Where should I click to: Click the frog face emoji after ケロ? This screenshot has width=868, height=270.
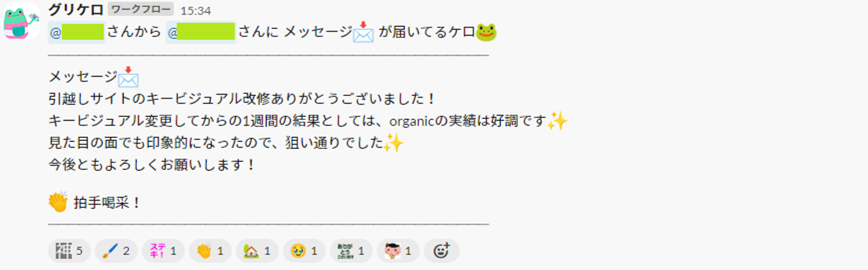pos(486,32)
